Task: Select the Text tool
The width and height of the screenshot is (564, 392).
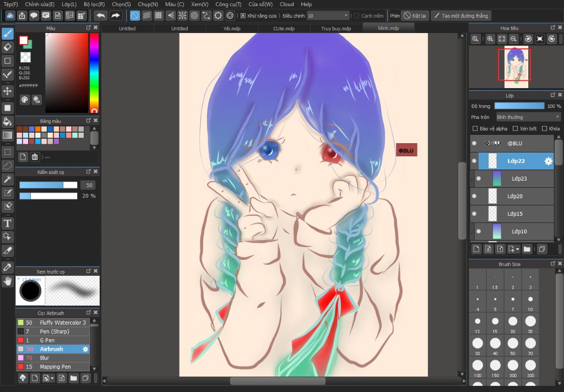Action: pyautogui.click(x=7, y=224)
